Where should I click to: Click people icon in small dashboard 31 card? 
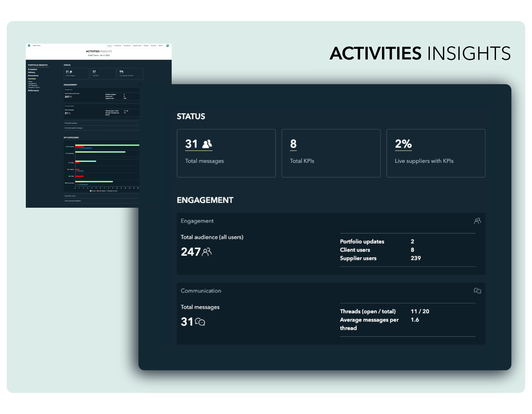pos(71,72)
